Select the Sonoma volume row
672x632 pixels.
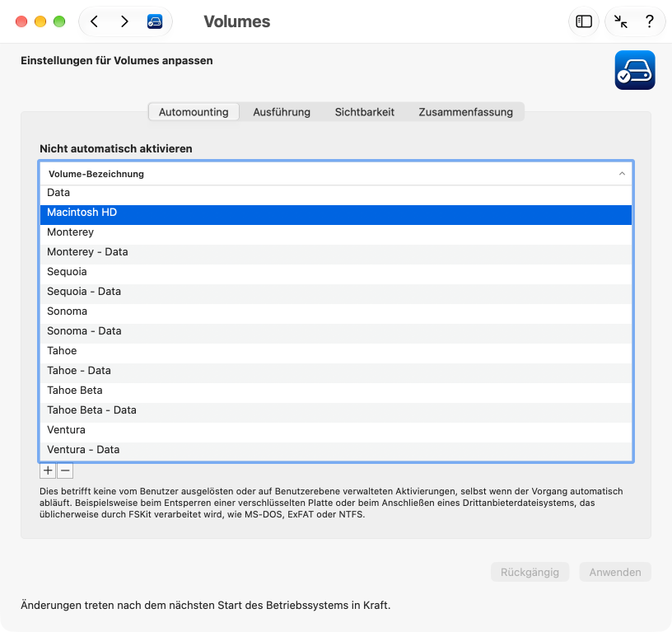point(336,313)
